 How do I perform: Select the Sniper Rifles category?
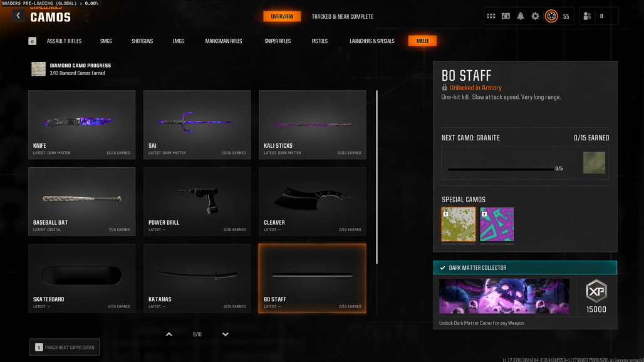coord(278,41)
